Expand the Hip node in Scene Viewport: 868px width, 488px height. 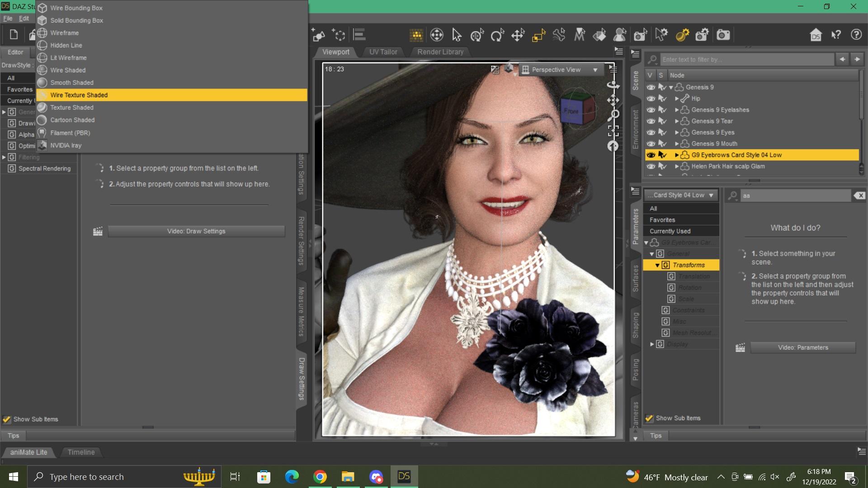[677, 99]
